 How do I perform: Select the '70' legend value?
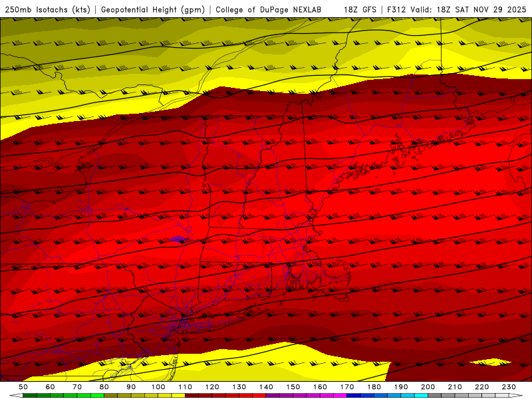[77, 387]
